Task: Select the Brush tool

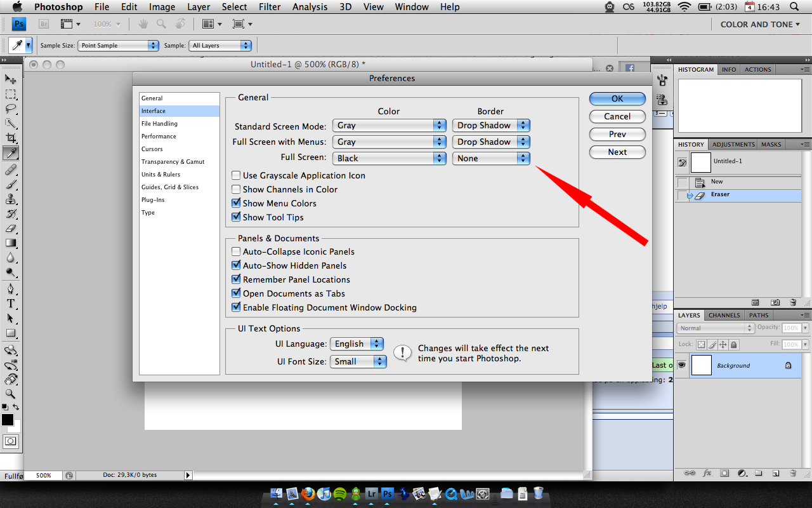Action: pos(11,185)
